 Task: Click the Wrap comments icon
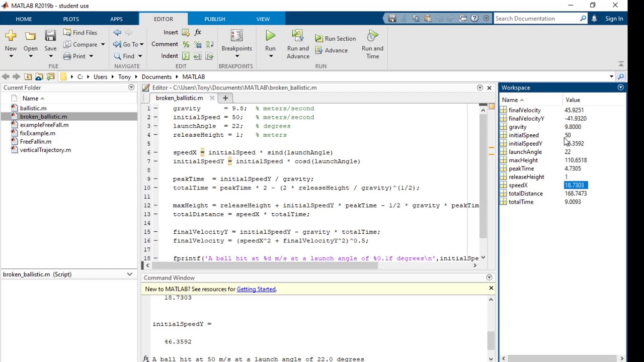click(x=209, y=44)
